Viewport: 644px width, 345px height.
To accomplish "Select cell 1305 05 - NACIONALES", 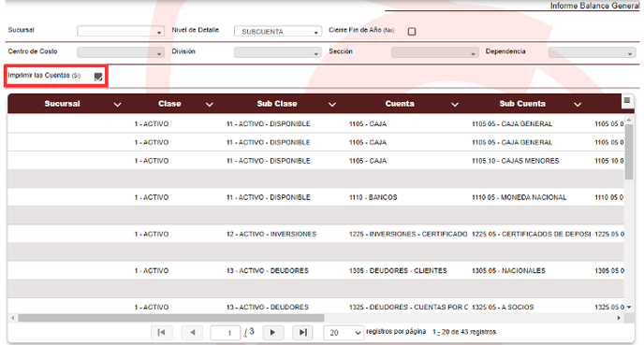I will 508,271.
